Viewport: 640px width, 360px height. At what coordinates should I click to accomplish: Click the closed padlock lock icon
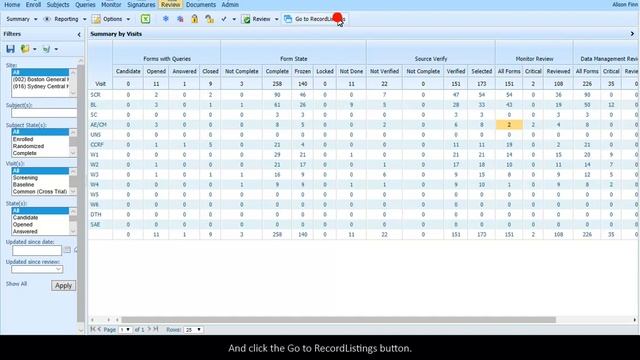pos(194,19)
